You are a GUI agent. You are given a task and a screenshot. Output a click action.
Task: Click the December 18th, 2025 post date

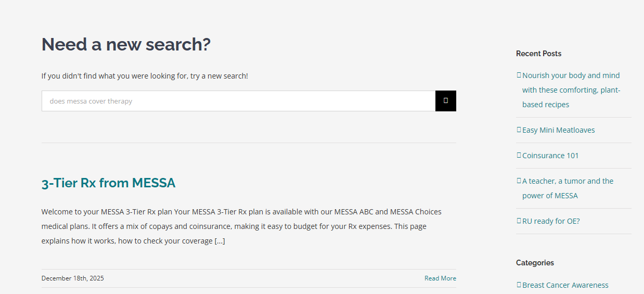tap(73, 278)
